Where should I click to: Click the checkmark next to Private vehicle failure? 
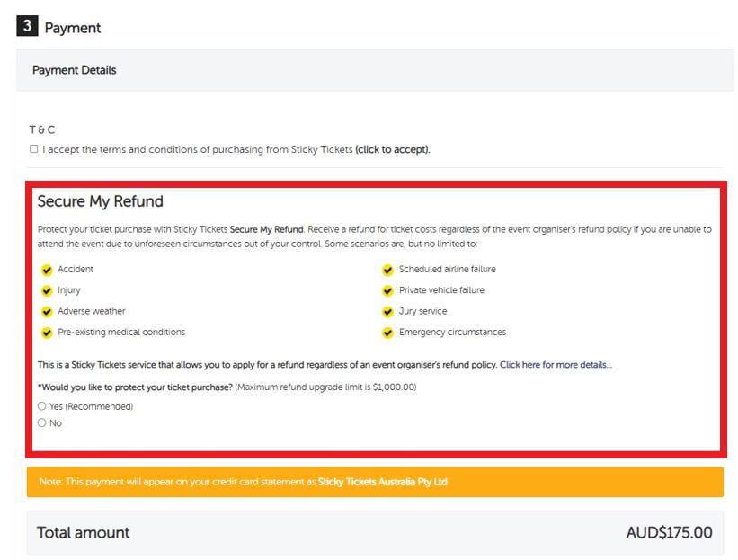point(388,290)
